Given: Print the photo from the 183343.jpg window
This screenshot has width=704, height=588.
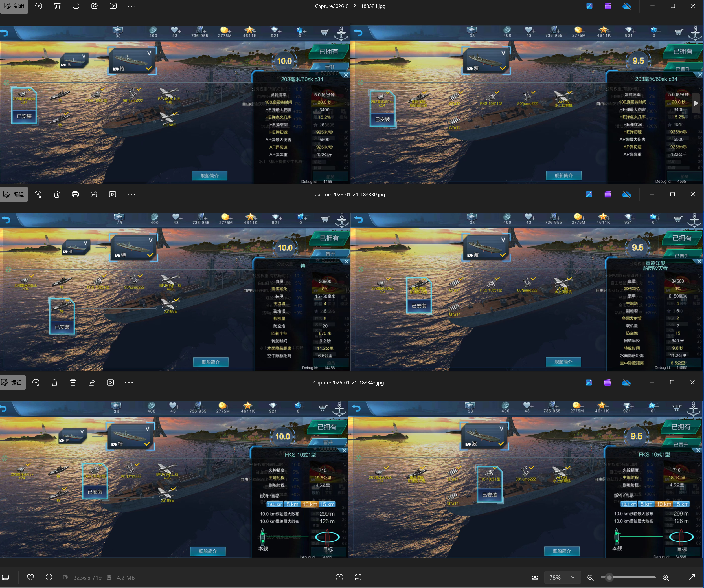Looking at the screenshot, I should click(x=73, y=382).
